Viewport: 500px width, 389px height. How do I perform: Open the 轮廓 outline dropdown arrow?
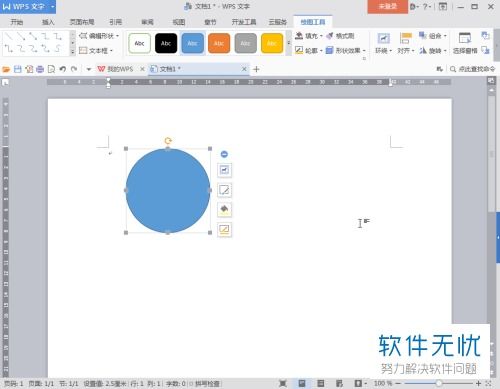point(321,51)
